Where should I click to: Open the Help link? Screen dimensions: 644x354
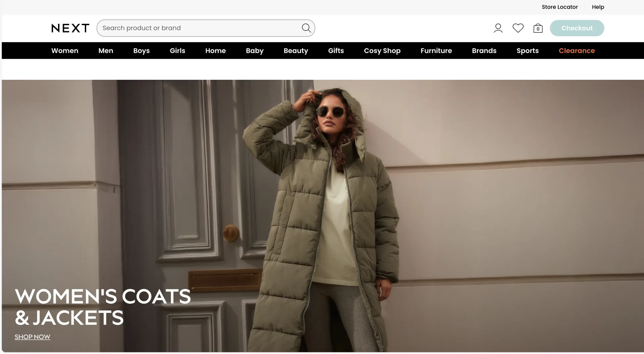pos(598,7)
